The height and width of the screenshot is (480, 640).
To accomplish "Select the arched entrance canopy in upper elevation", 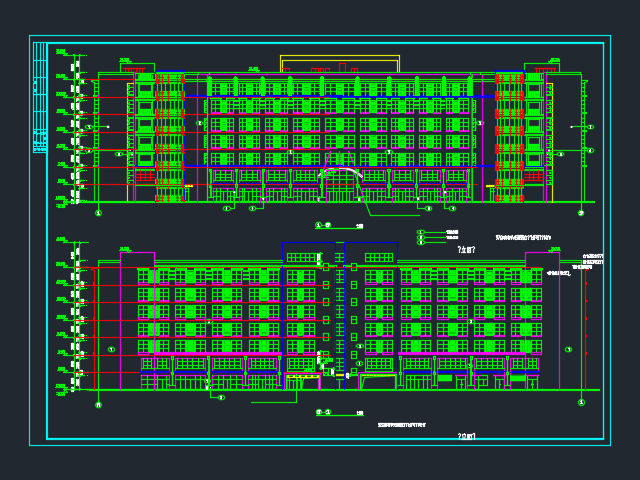I will click(341, 176).
